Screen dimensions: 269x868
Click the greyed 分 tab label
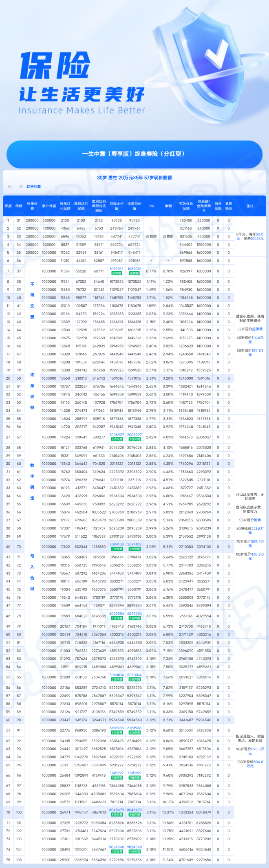click(10, 187)
